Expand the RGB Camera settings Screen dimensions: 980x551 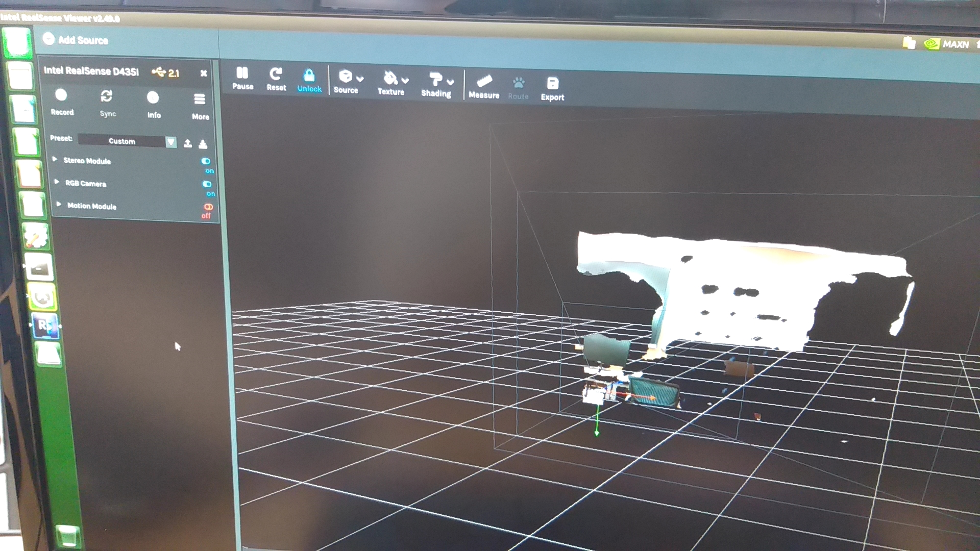click(x=57, y=182)
